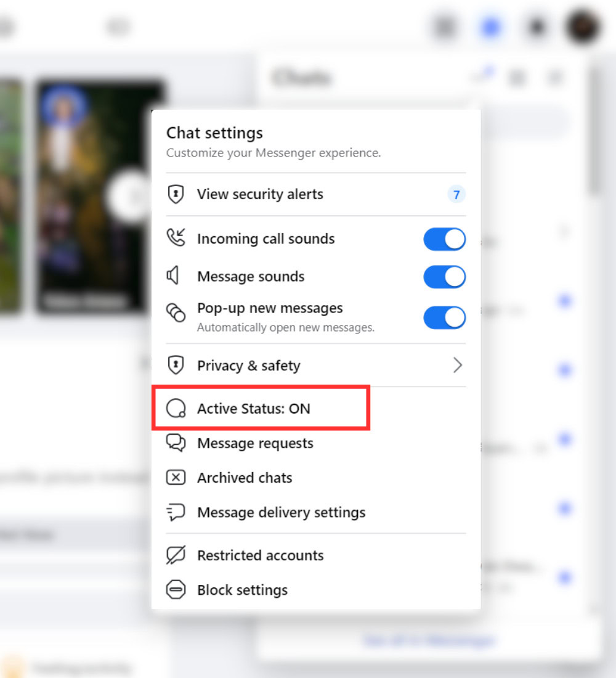Viewport: 616px width, 678px height.
Task: Open Archived chats
Action: click(x=316, y=478)
